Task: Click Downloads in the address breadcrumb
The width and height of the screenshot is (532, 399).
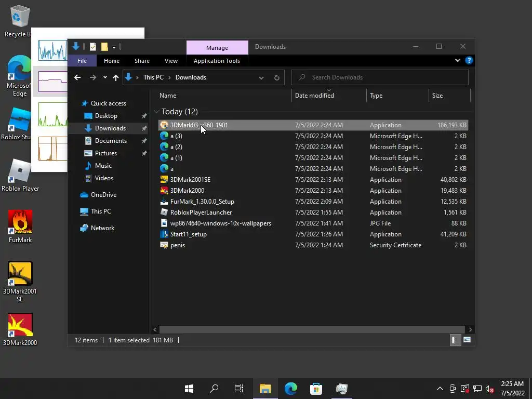Action: (x=191, y=77)
